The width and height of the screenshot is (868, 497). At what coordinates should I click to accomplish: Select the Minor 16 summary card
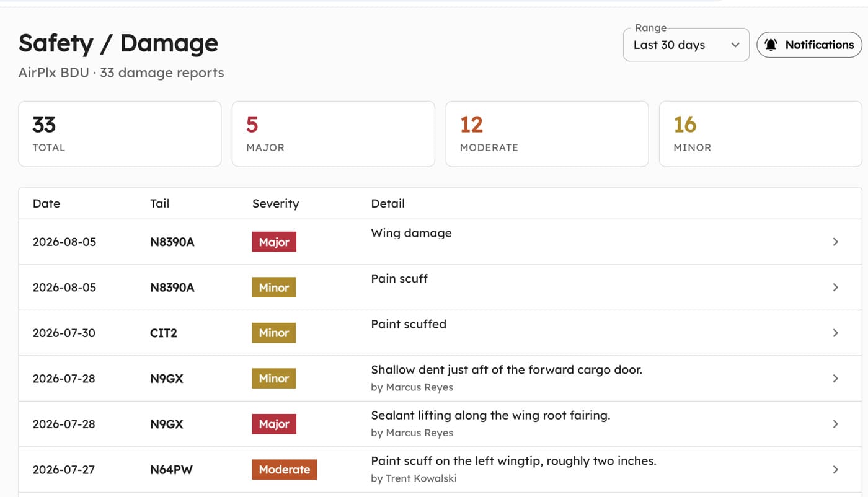coord(760,134)
